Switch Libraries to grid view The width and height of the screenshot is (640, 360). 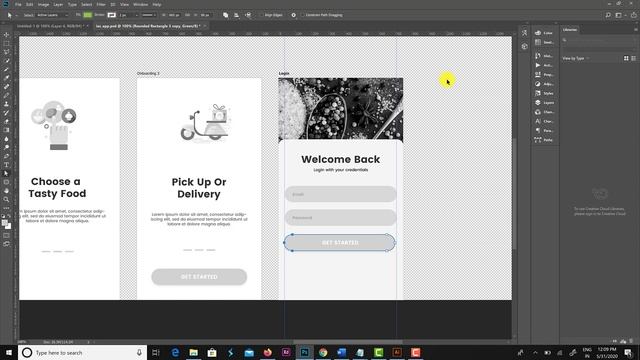coord(626,58)
